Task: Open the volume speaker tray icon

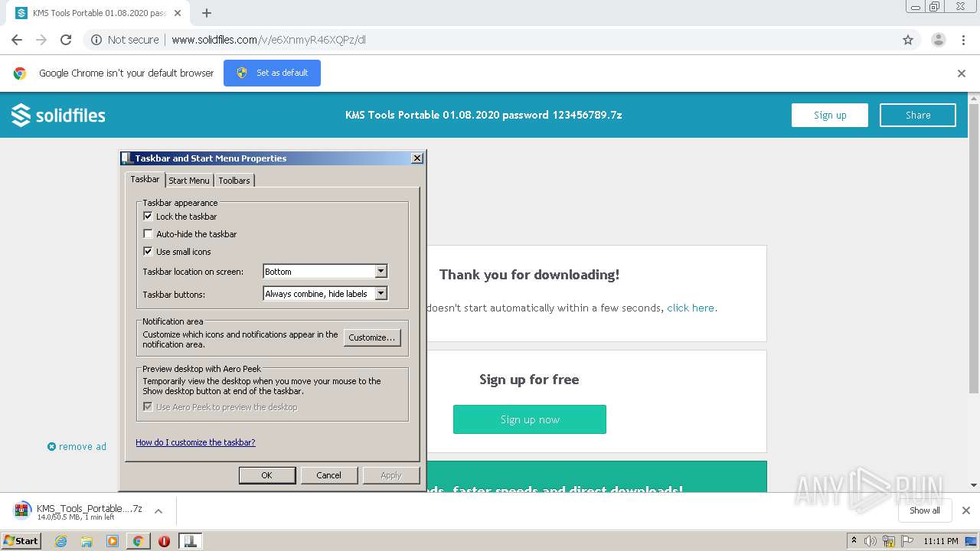Action: (x=871, y=541)
